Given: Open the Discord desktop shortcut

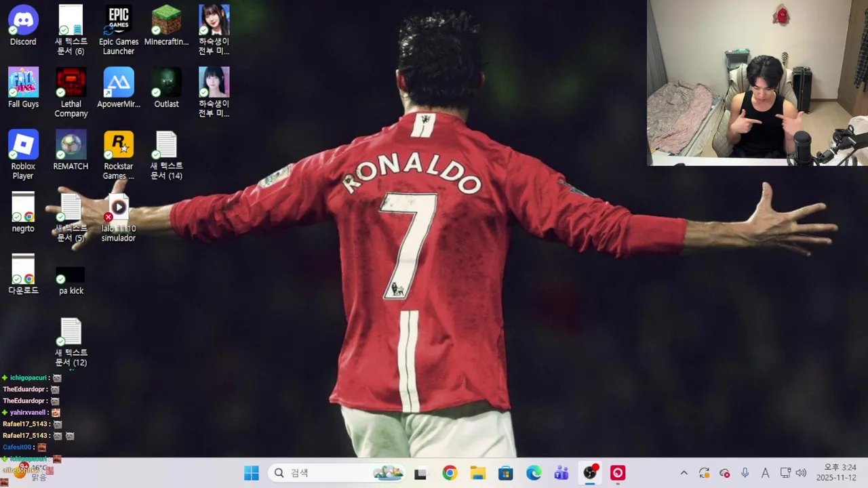Looking at the screenshot, I should coord(23,26).
